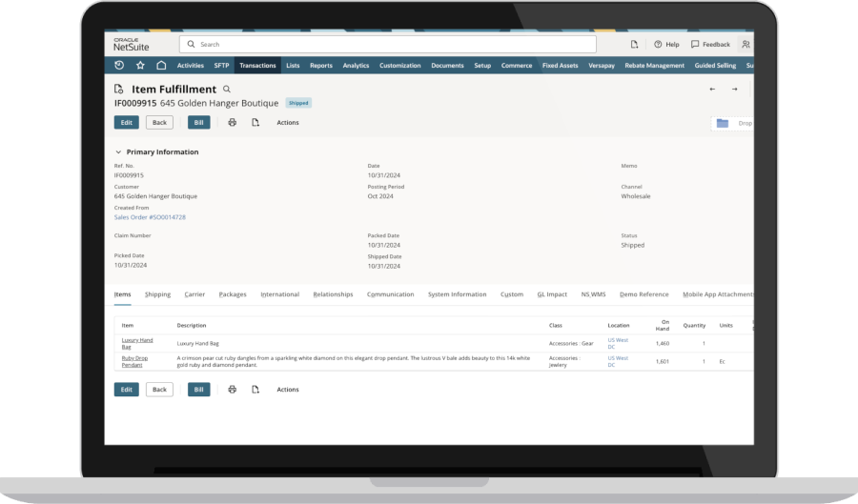This screenshot has width=858, height=504.
Task: Click the search icon beside Item Fulfillment title
Action: click(227, 89)
